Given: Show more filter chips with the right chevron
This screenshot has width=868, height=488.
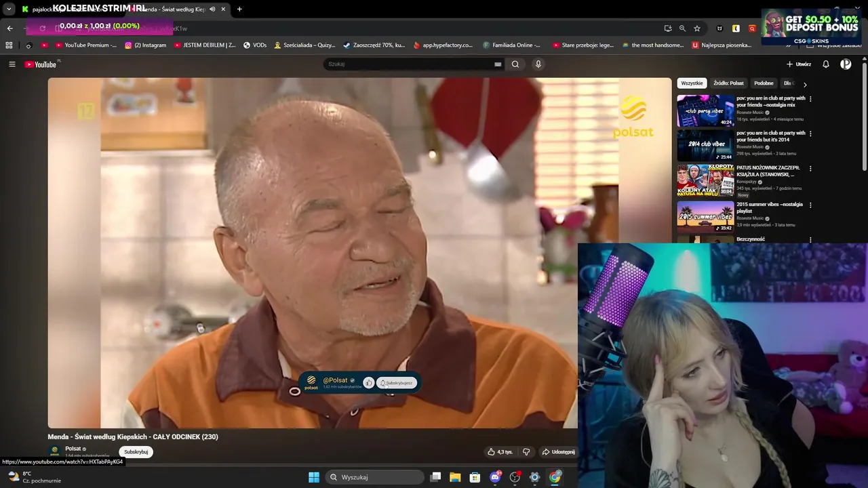Looking at the screenshot, I should (805, 85).
